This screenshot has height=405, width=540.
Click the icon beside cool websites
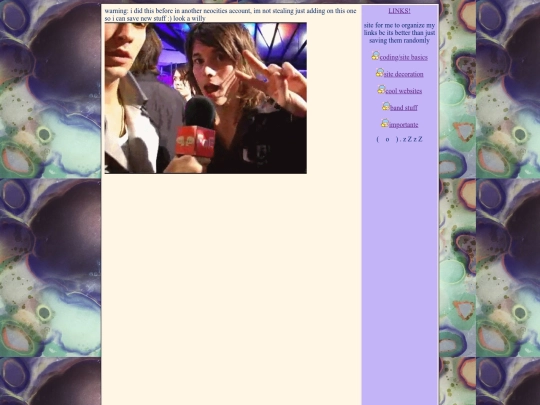point(381,90)
